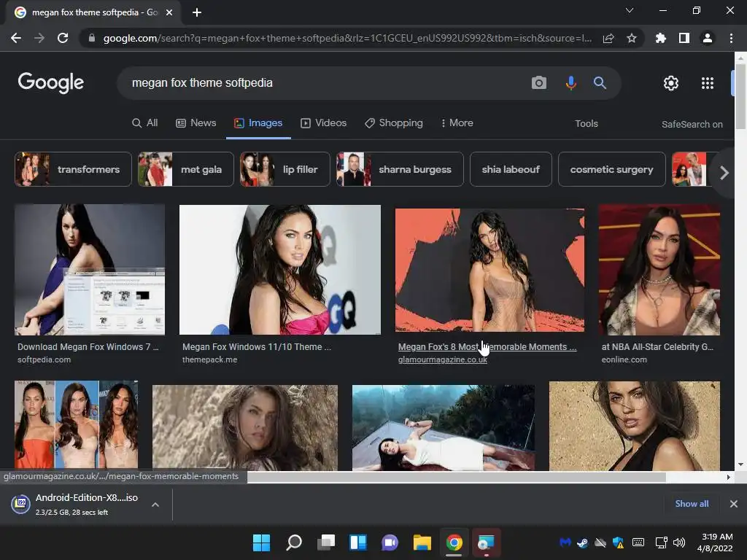The height and width of the screenshot is (560, 747).
Task: Open Google apps grid
Action: click(708, 83)
